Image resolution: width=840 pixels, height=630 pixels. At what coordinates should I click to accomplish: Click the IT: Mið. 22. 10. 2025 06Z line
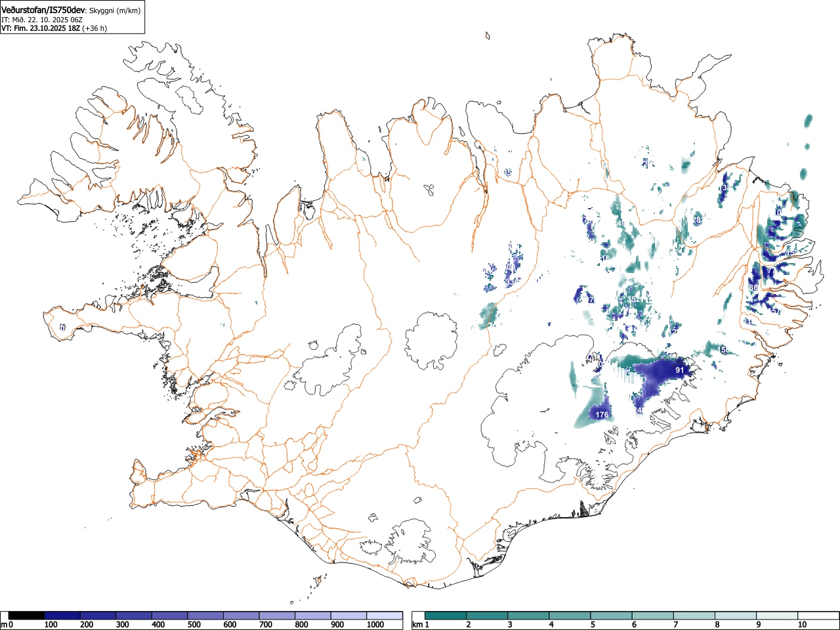[42, 20]
